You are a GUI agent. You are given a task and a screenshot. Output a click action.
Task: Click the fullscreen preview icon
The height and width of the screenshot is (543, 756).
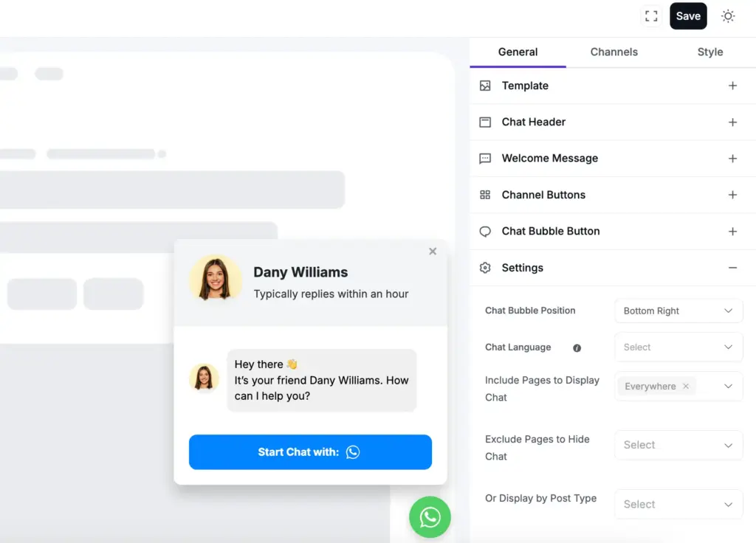(651, 15)
